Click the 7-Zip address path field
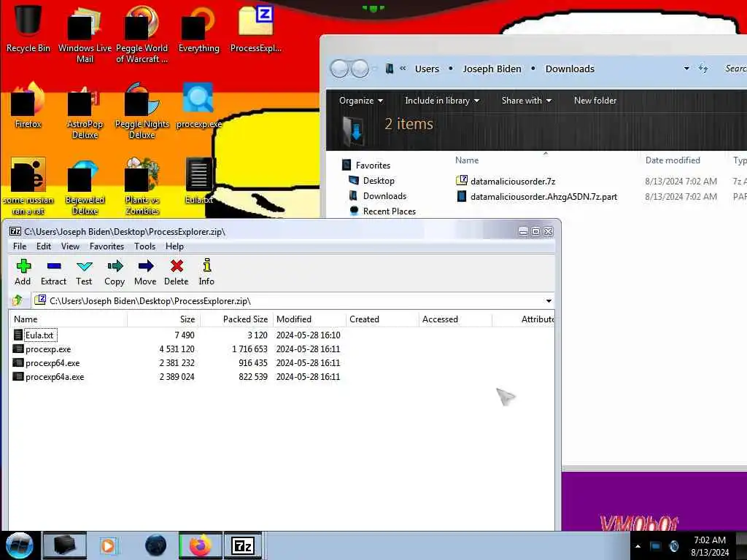Image resolution: width=747 pixels, height=560 pixels. [x=293, y=301]
